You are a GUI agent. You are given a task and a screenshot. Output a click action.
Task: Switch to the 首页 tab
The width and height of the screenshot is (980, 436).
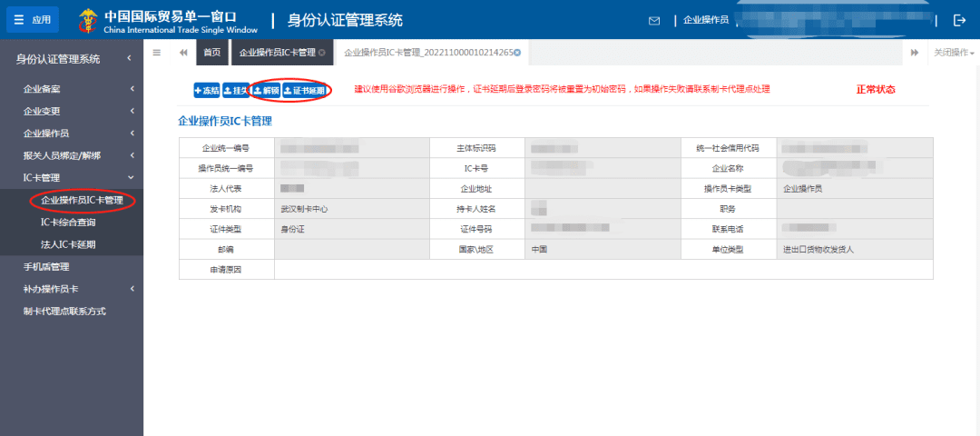[211, 53]
